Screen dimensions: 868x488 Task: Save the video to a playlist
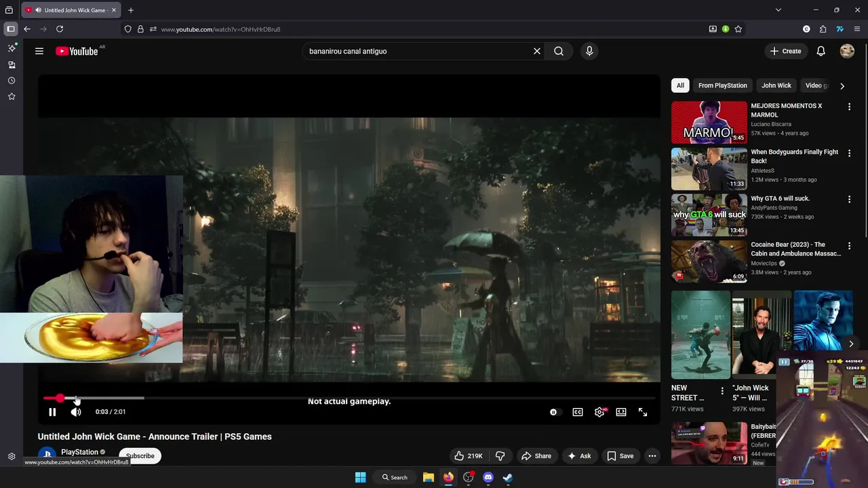point(620,456)
